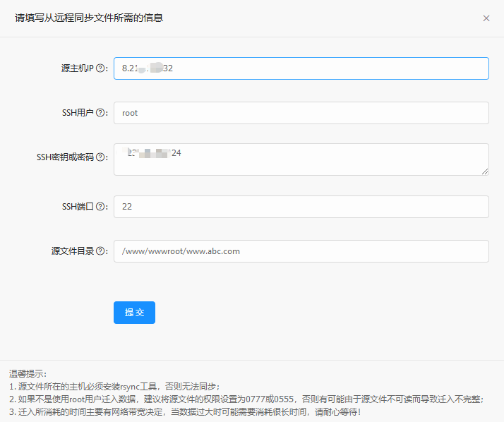Click the dialog title 请填写从远程同步文件所需的信息

pyautogui.click(x=89, y=18)
